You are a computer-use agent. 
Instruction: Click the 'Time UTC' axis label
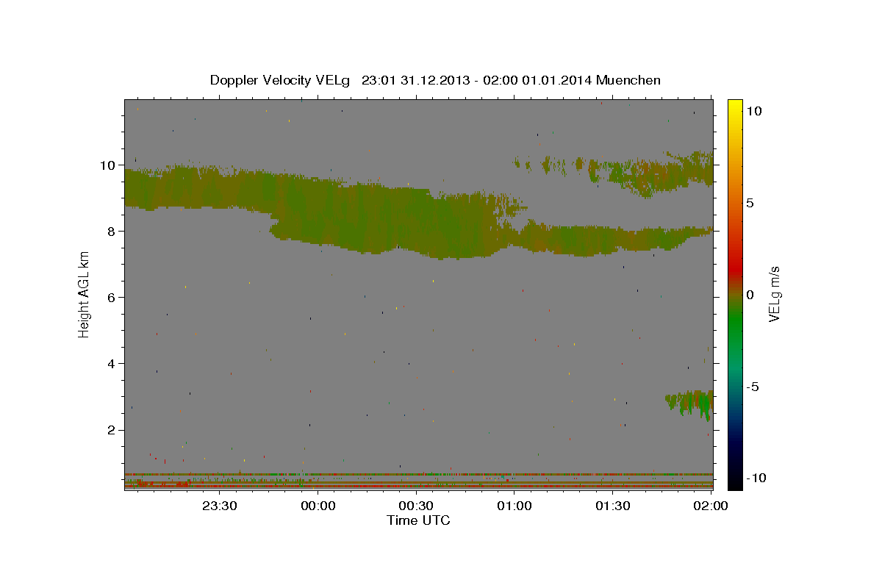point(418,520)
